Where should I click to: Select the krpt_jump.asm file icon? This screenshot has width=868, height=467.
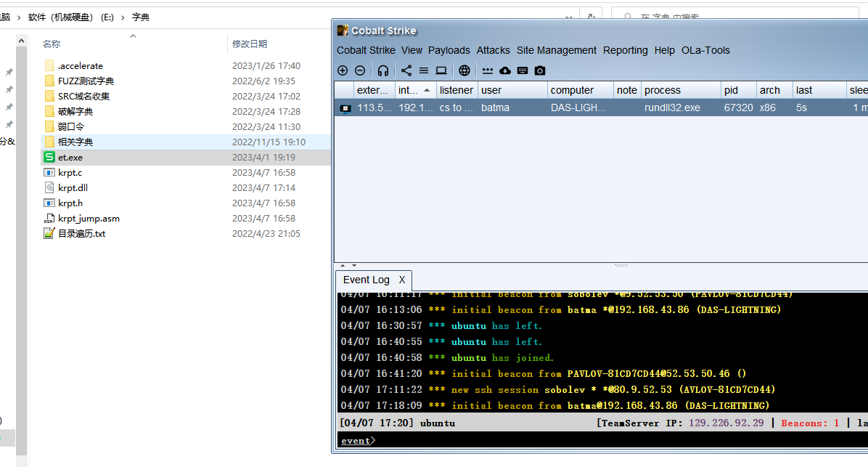click(x=49, y=219)
